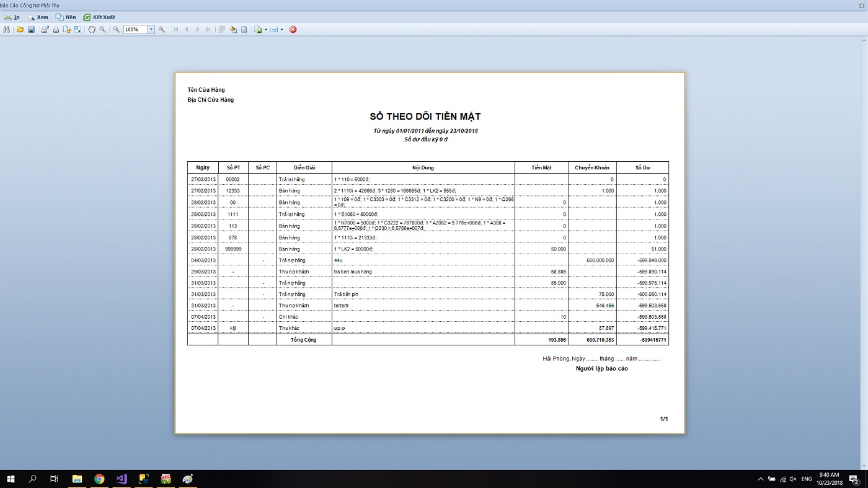This screenshot has height=488, width=868.
Task: Expand the export document dropdown arrow
Action: [266, 29]
